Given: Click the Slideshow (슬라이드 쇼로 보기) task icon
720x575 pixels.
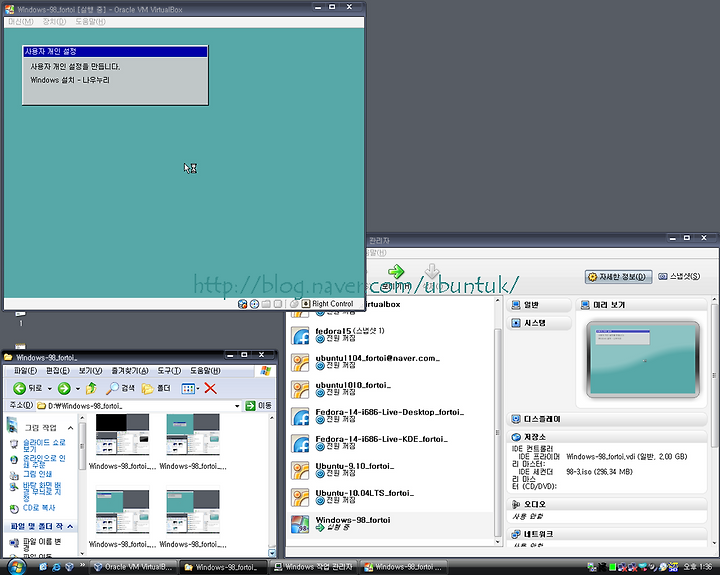Looking at the screenshot, I should 14,444.
